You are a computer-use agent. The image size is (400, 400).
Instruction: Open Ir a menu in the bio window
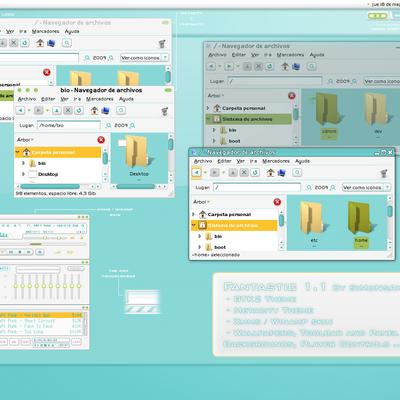(77, 99)
